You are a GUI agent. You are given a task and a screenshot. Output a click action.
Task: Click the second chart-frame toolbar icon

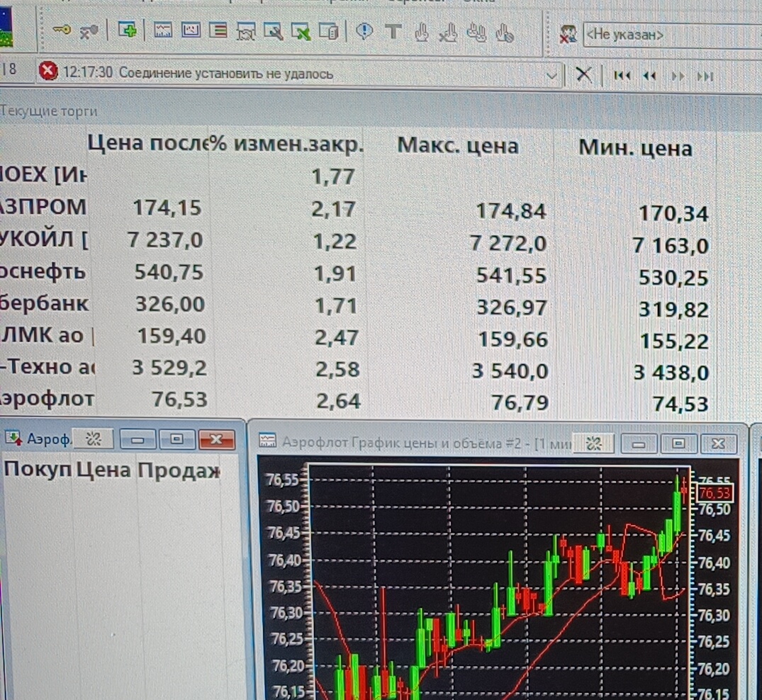(191, 30)
